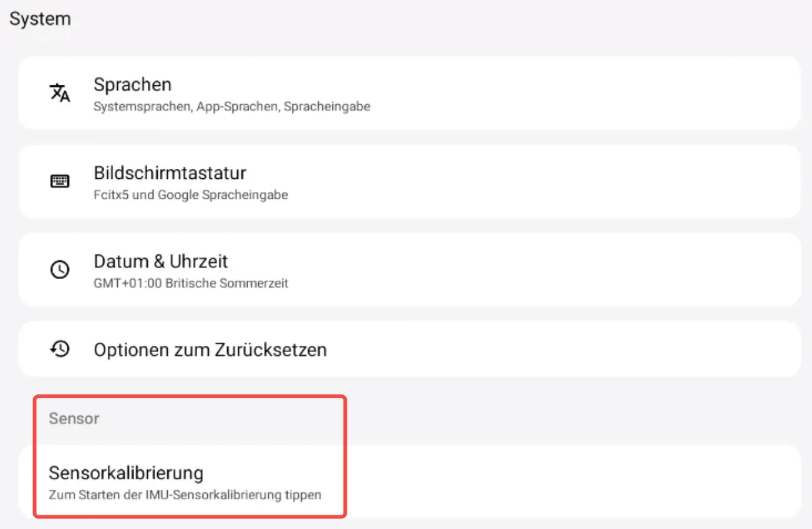This screenshot has width=812, height=529.
Task: Start the Sensorkalibrierung
Action: click(126, 473)
